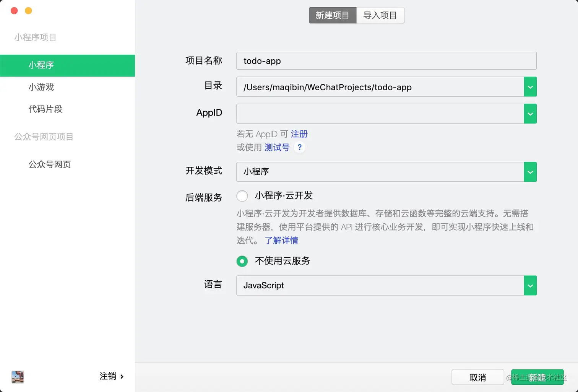Switch to the 导入项目 tab

[x=380, y=15]
